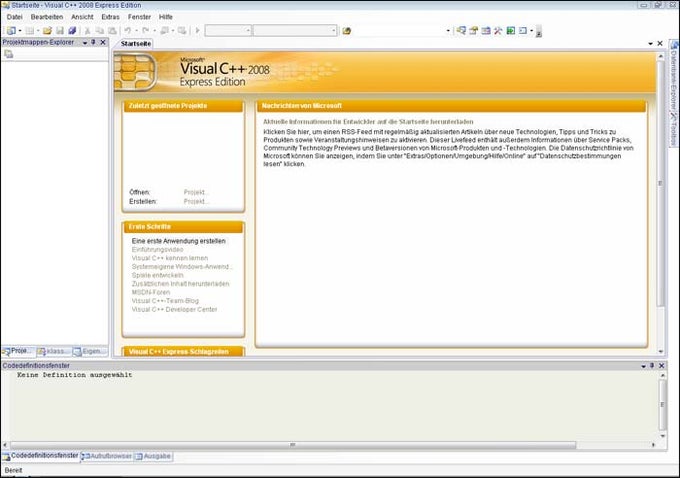Image resolution: width=680 pixels, height=478 pixels.
Task: Click the Save disk icon
Action: pyautogui.click(x=60, y=30)
